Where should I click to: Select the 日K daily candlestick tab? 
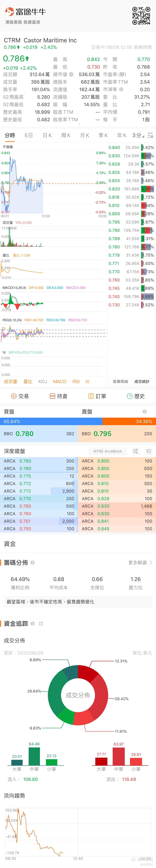coord(47,135)
